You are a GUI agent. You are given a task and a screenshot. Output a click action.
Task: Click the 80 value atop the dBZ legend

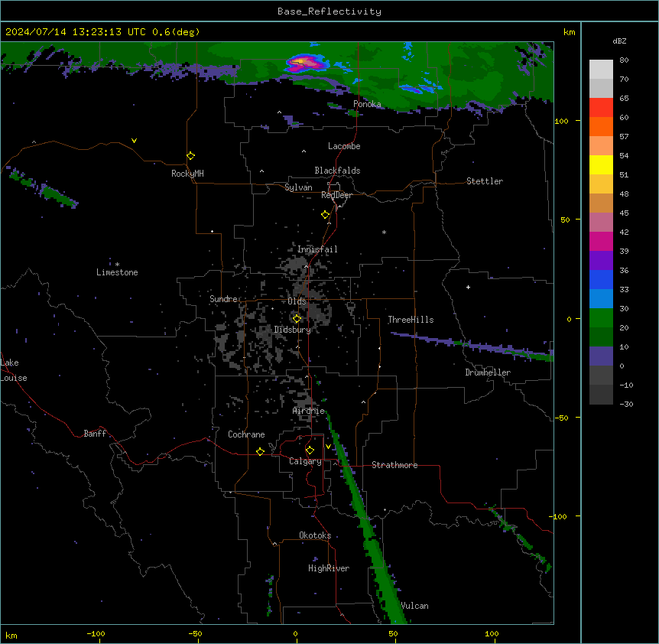[x=624, y=60]
